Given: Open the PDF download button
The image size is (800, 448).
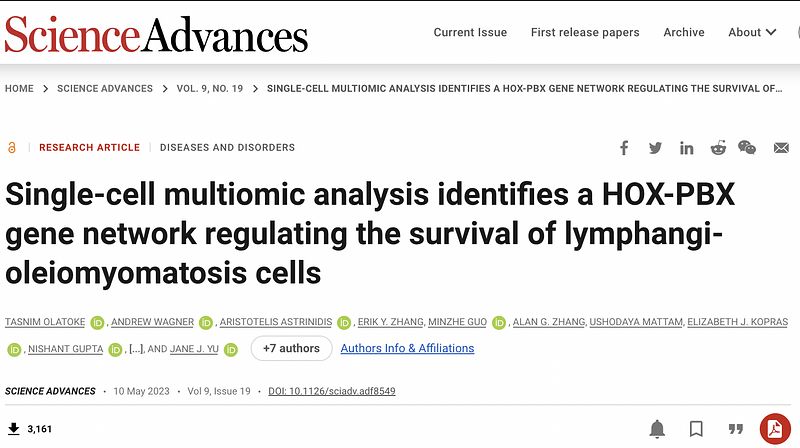Looking at the screenshot, I should point(775,429).
